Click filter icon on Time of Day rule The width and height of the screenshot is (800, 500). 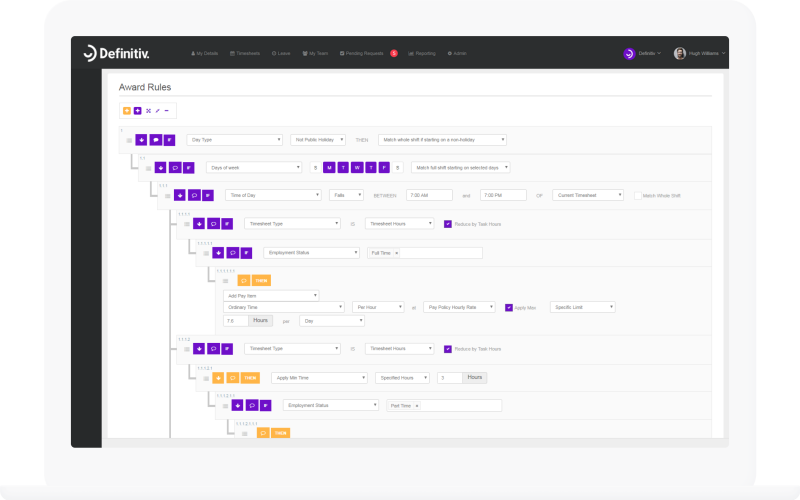coord(208,195)
